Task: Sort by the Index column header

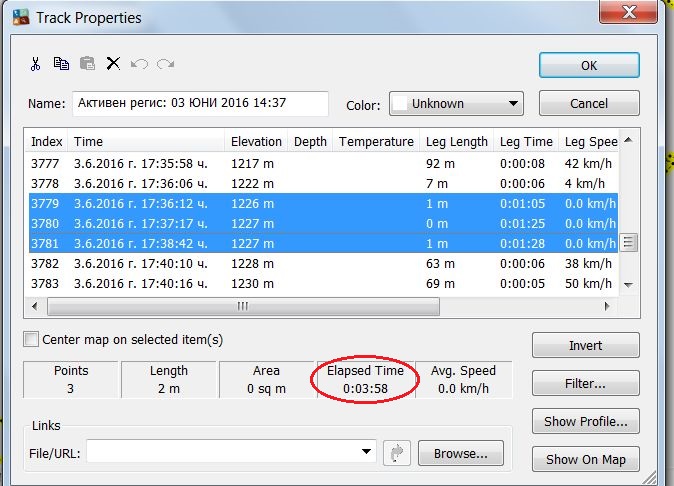Action: click(x=46, y=141)
